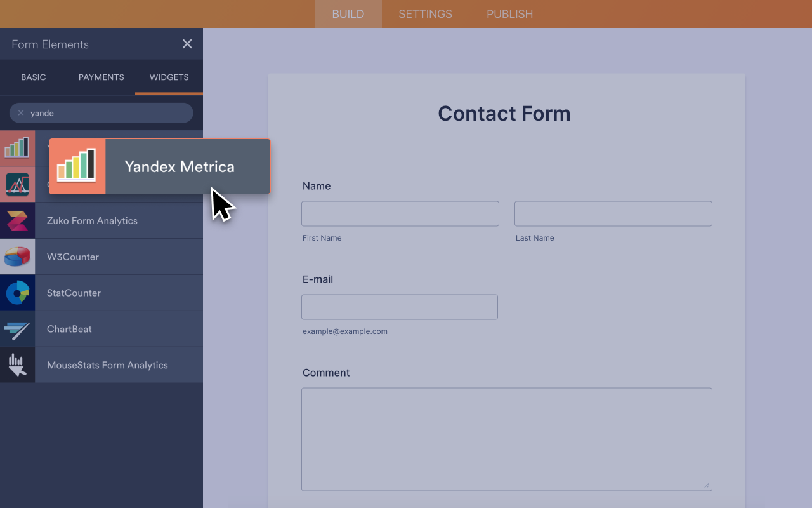
Task: Close the Form Elements panel
Action: tap(187, 44)
